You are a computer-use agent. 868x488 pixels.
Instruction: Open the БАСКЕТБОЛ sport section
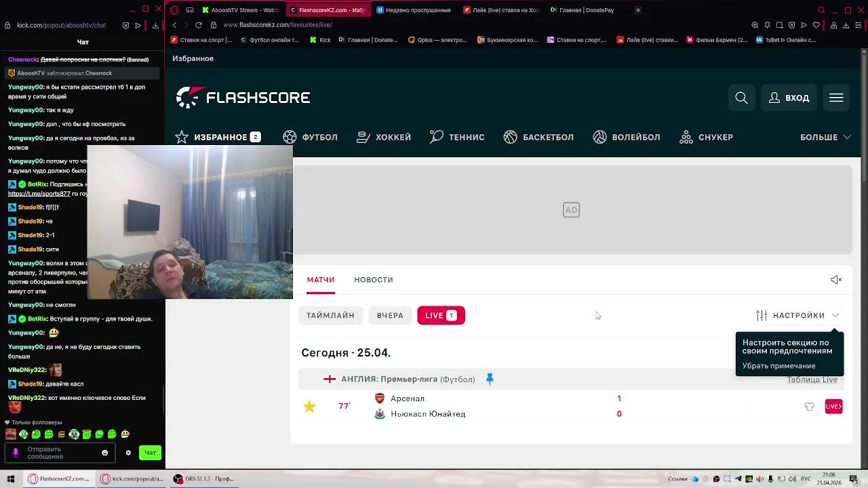tap(538, 137)
